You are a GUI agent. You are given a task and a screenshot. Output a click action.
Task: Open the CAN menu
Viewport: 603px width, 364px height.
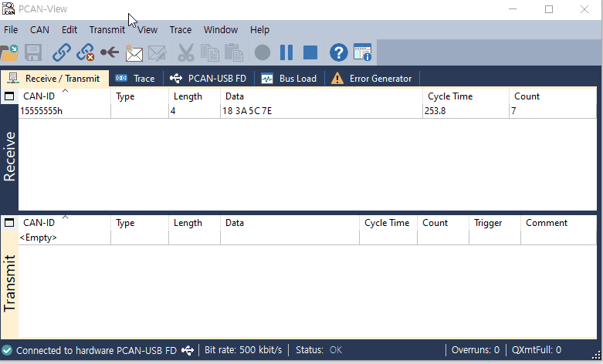39,29
